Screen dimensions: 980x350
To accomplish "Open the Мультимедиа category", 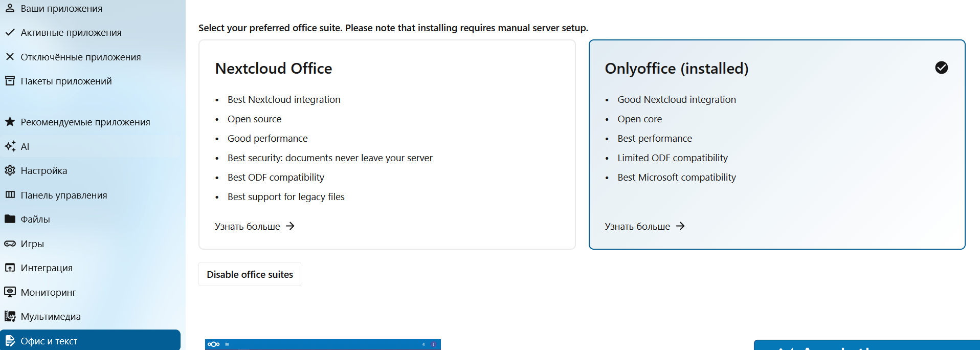I will [51, 316].
